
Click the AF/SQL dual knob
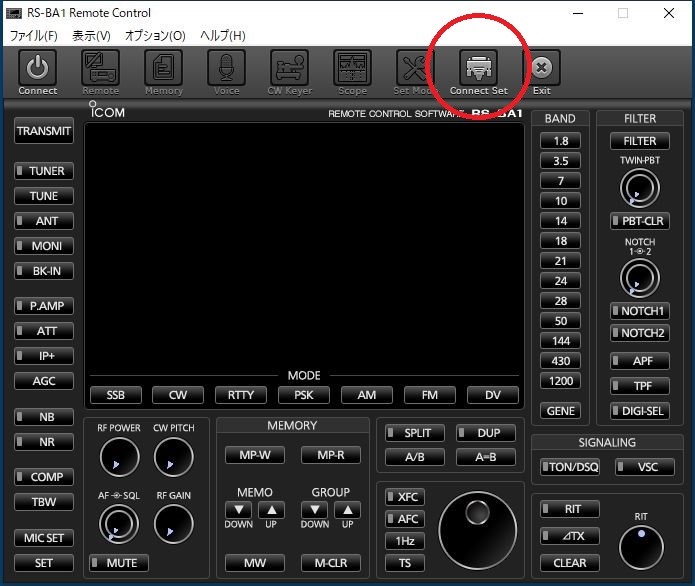pyautogui.click(x=119, y=524)
